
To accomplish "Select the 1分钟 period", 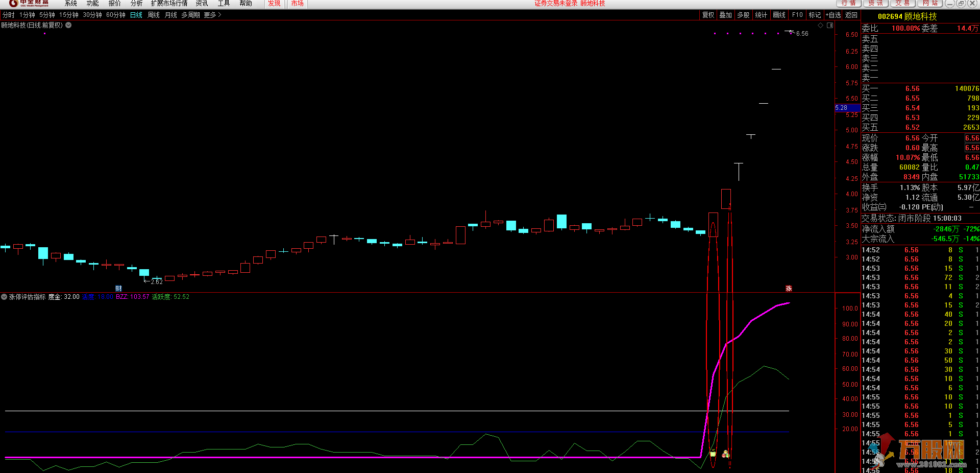I will tap(27, 15).
